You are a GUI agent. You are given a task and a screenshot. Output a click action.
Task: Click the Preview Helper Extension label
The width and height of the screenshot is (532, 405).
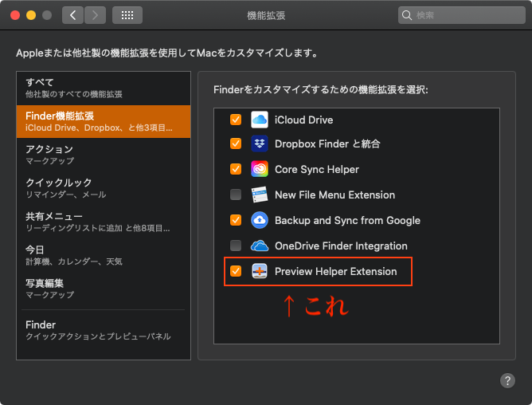tap(335, 272)
